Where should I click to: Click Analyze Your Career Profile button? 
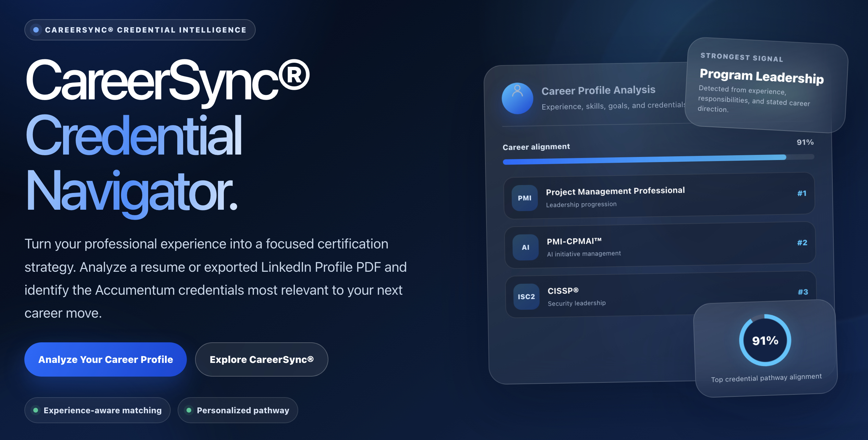pos(106,359)
